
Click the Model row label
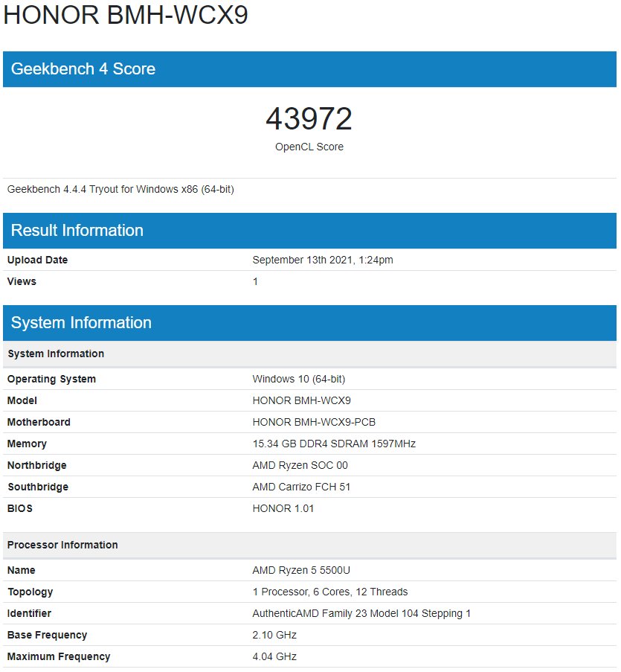pos(22,400)
